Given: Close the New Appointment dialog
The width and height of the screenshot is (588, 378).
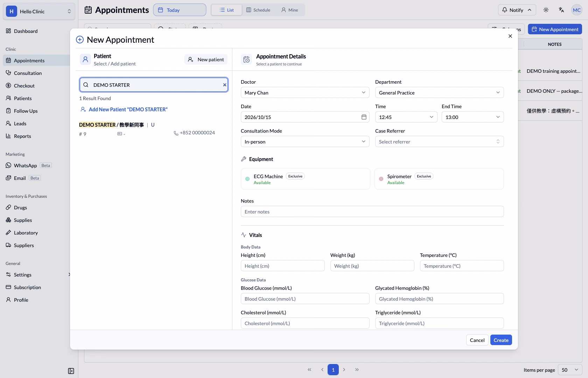Looking at the screenshot, I should coord(510,36).
